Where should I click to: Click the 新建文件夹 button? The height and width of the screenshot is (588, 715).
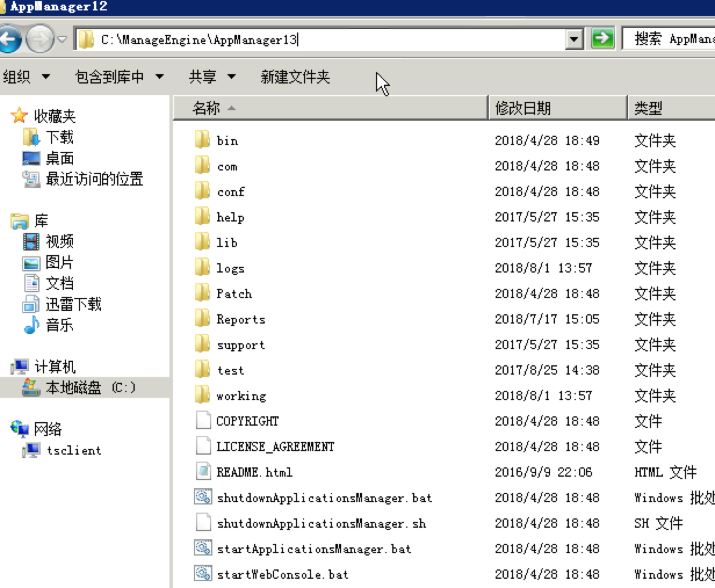point(295,77)
